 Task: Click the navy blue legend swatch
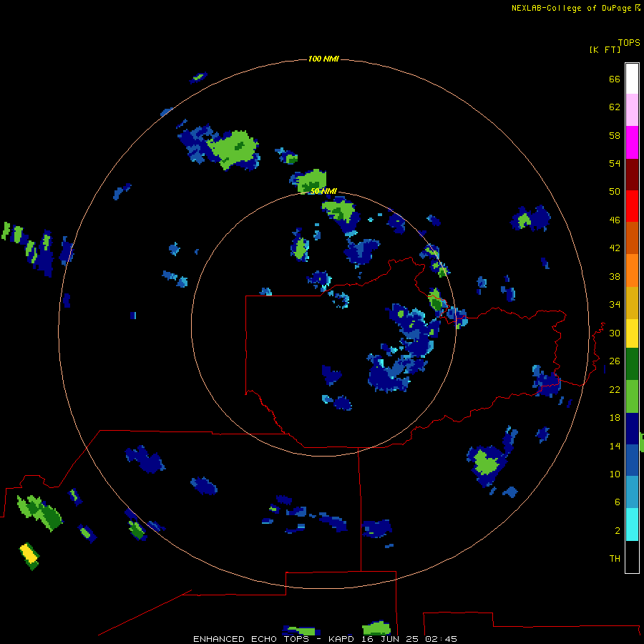632,429
